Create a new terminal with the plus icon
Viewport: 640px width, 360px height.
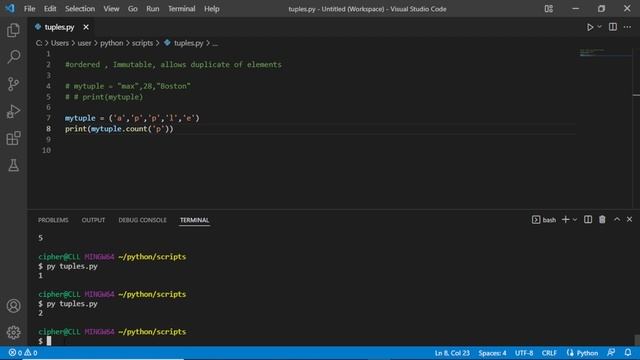pyautogui.click(x=565, y=220)
